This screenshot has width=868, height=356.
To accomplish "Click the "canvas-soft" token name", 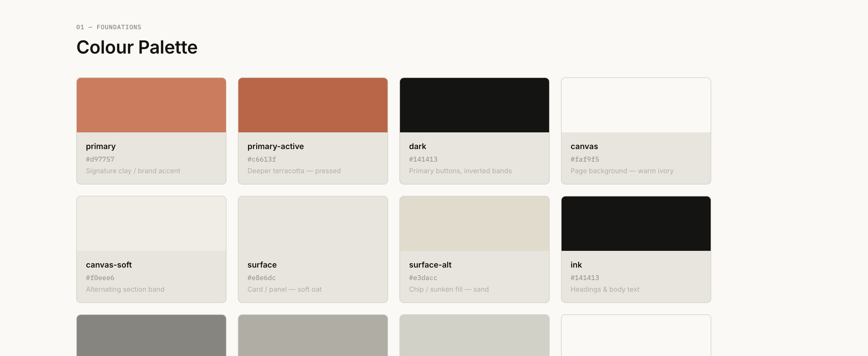I will click(x=109, y=265).
